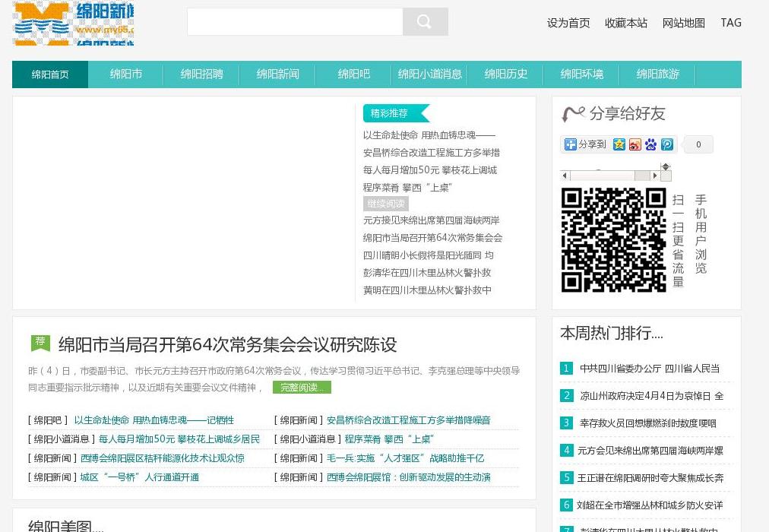Open article 西博会绵阳展区秸秆能源化技术让观众惊
This screenshot has width=769, height=532.
click(163, 458)
